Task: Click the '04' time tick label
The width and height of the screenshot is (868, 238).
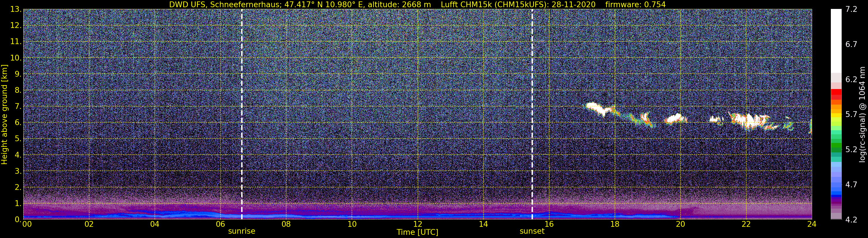Action: [x=155, y=224]
